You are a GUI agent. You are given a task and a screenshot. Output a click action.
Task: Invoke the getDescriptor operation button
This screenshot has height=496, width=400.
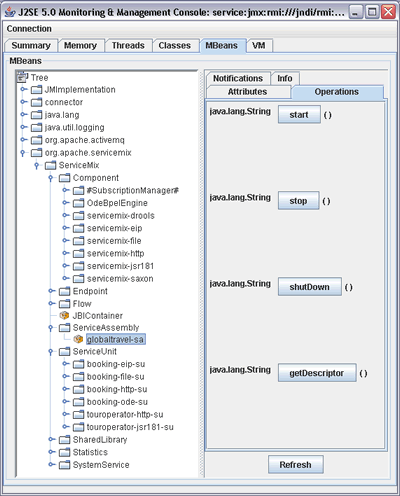[317, 373]
